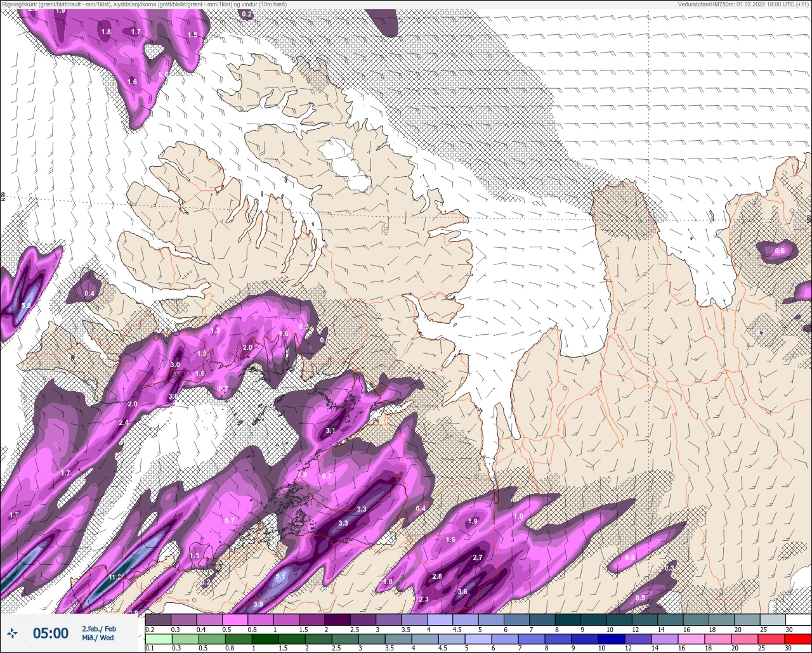Select the top legend swatch labeled 4
This screenshot has height=653, width=812.
[x=440, y=619]
